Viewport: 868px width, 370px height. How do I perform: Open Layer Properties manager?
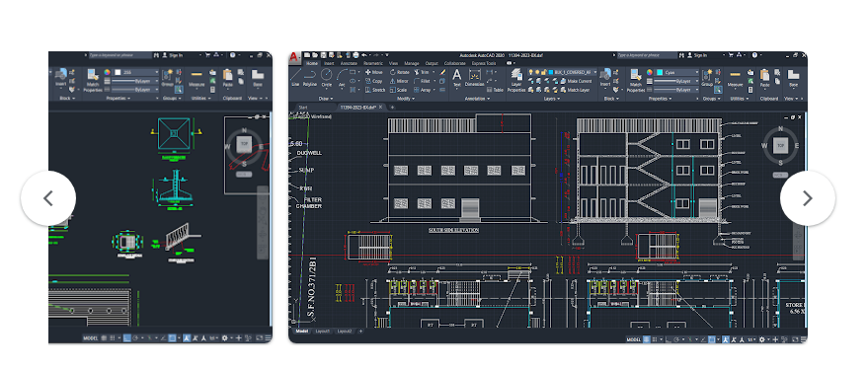coord(516,80)
